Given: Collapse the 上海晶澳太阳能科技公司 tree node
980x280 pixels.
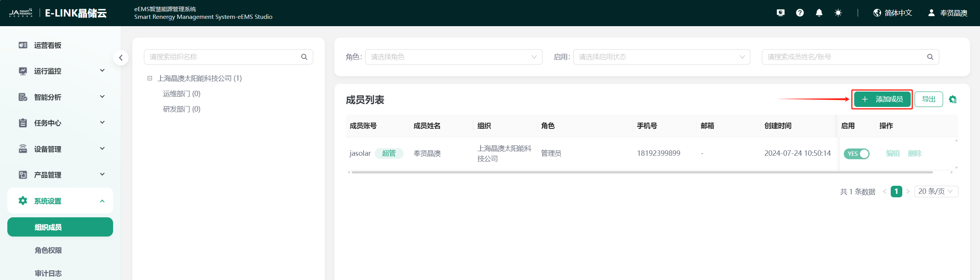Looking at the screenshot, I should click(x=150, y=78).
